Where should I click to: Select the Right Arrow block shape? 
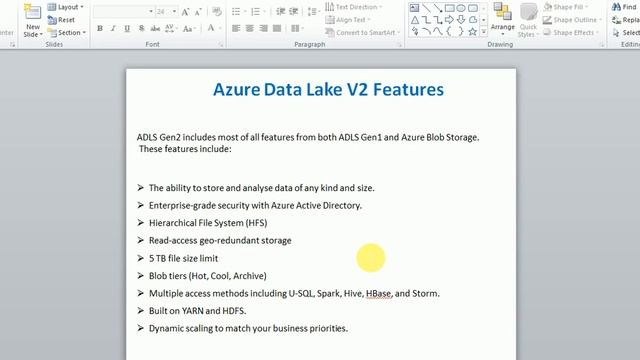(x=449, y=20)
